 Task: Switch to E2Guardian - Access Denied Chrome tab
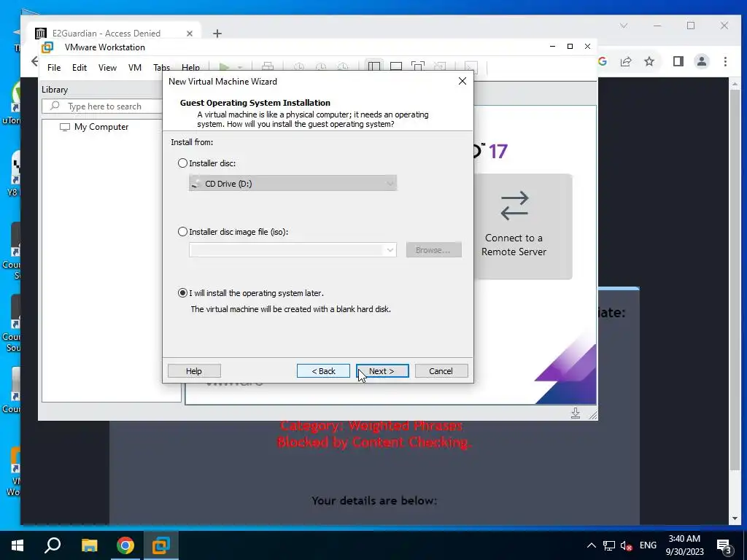pos(107,34)
